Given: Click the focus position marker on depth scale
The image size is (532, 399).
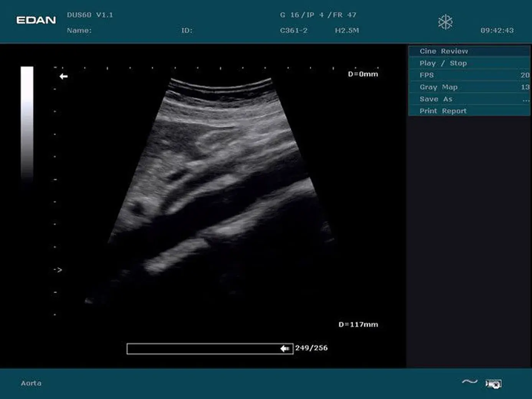Looking at the screenshot, I should coord(58,270).
